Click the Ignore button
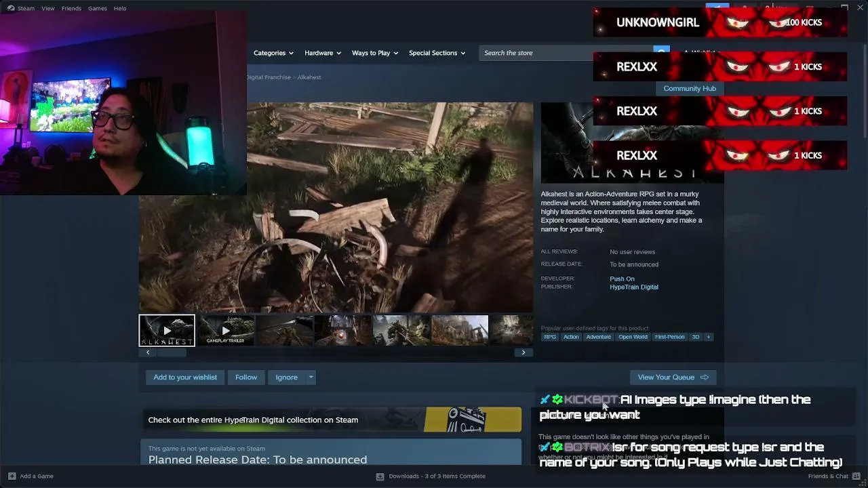The width and height of the screenshot is (868, 488). pos(286,378)
